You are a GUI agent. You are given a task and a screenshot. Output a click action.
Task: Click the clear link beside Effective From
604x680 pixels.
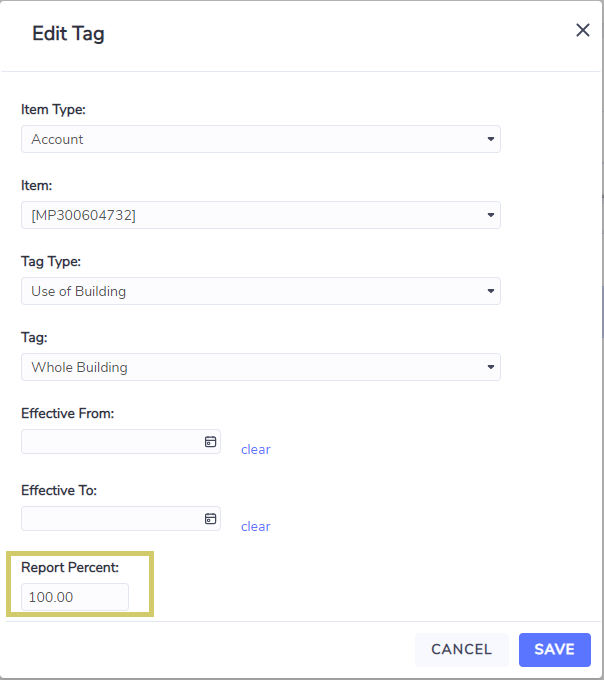point(255,449)
